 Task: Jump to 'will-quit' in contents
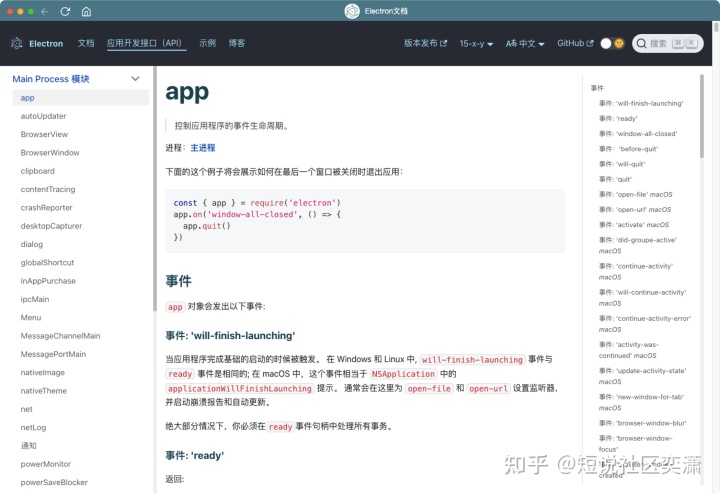tap(622, 164)
